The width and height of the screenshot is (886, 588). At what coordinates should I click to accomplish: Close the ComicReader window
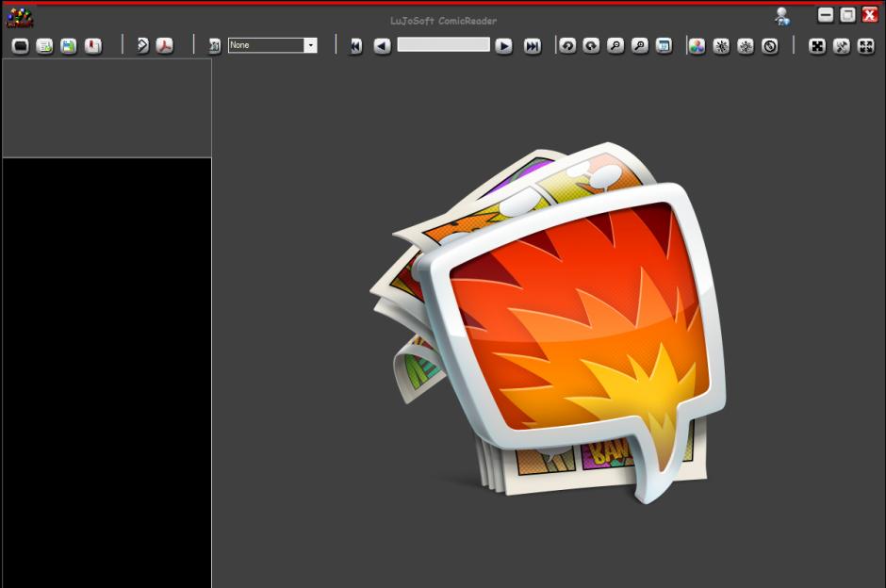coord(870,15)
